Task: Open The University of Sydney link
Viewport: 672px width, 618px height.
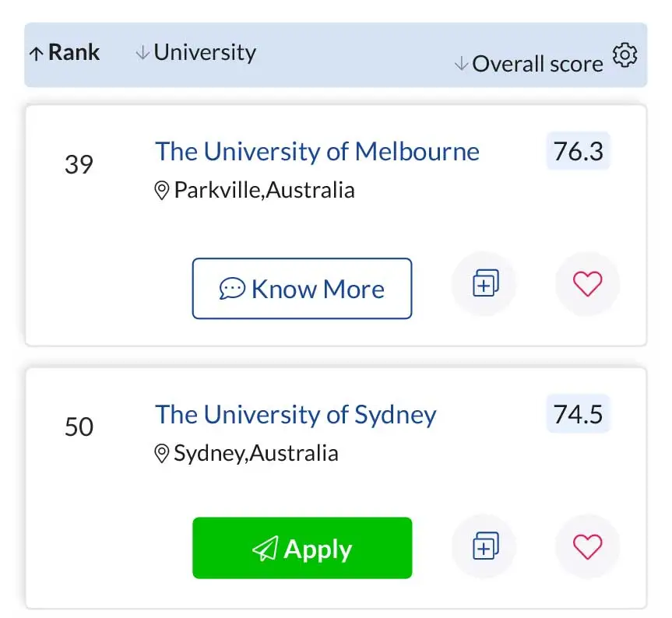Action: [x=296, y=415]
